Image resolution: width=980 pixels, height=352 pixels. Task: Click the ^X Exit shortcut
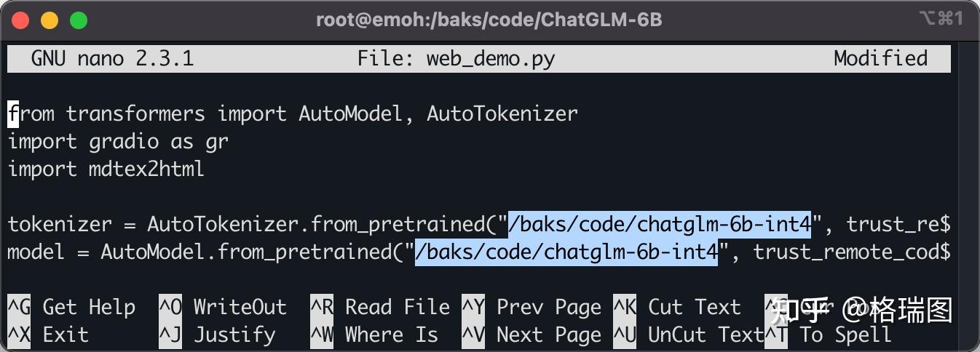[48, 335]
